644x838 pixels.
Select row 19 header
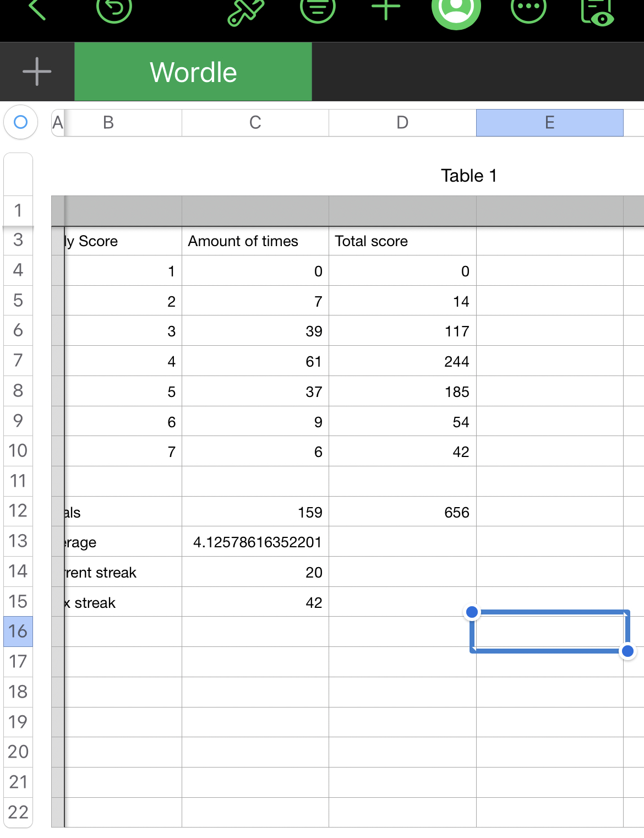click(18, 722)
